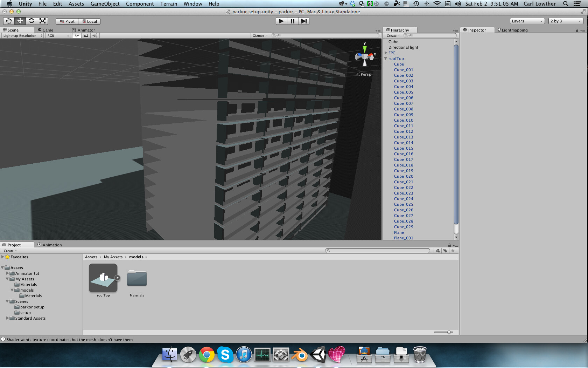Open the Terrain menu

point(169,4)
